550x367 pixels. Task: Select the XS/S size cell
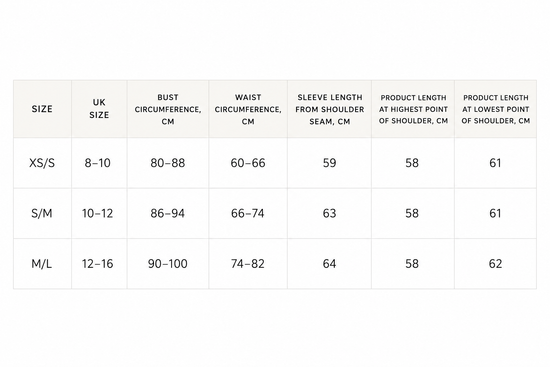42,163
